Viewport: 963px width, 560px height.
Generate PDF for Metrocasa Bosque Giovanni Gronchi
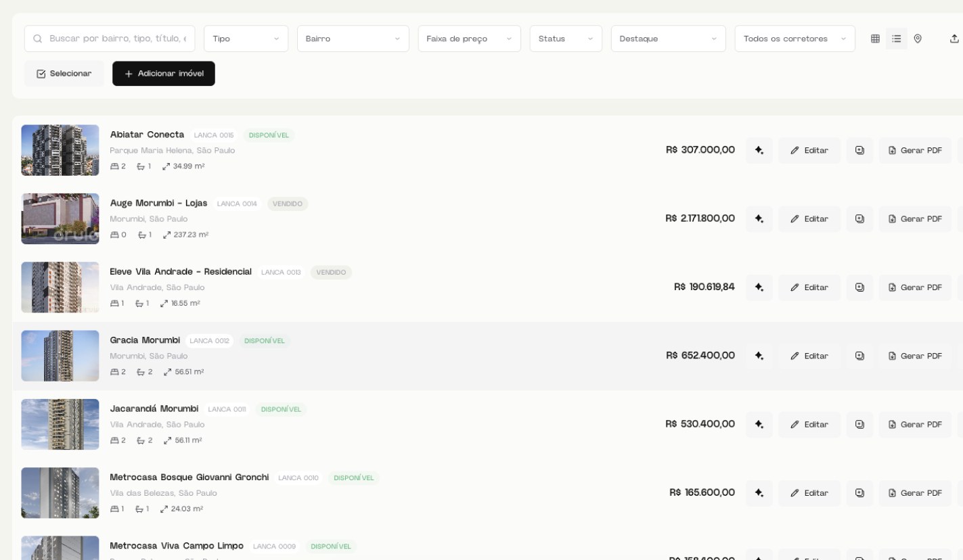915,492
